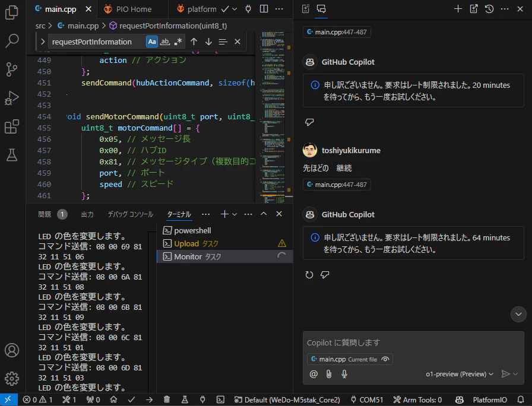The image size is (532, 406).
Task: Toggle current file context eye icon in chat
Action: pos(385,359)
